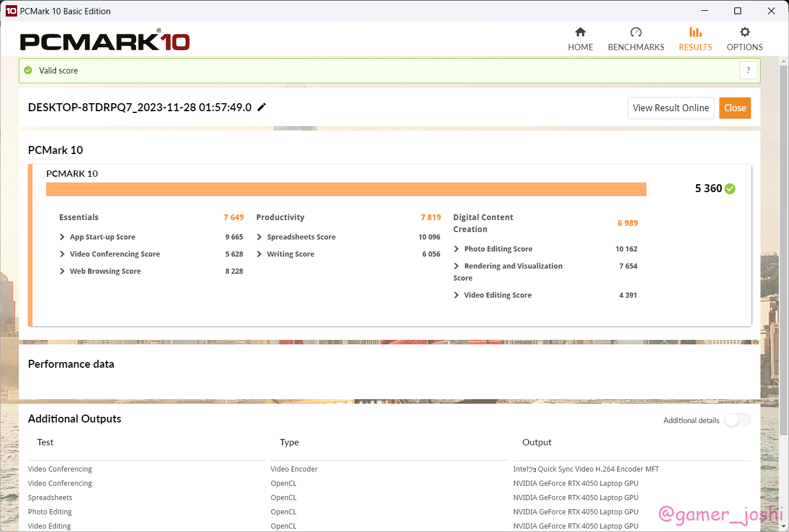Click the result name DESKTOP-8TDRPQ7 title
The height and width of the screenshot is (532, 789).
140,107
